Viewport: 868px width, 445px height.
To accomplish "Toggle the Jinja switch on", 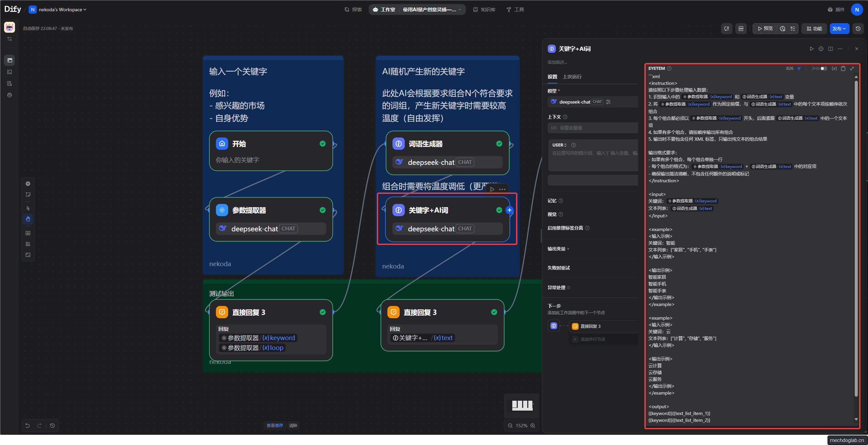I will pos(823,68).
